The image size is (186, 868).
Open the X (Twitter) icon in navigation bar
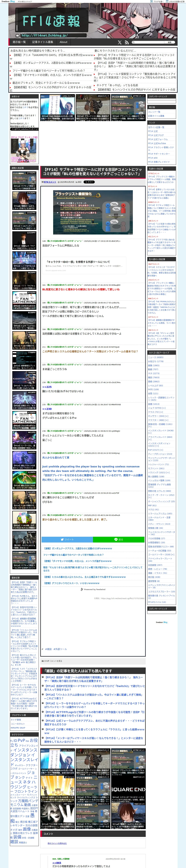click(x=120, y=42)
